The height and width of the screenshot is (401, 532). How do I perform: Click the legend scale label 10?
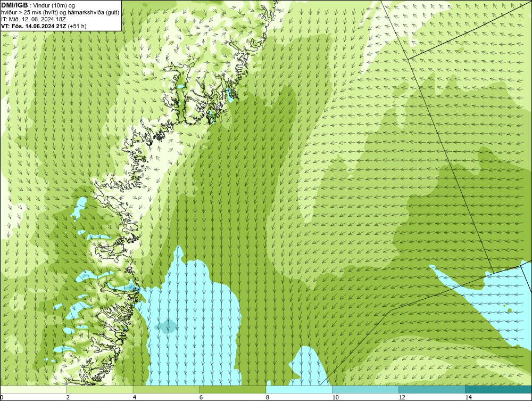pyautogui.click(x=335, y=398)
